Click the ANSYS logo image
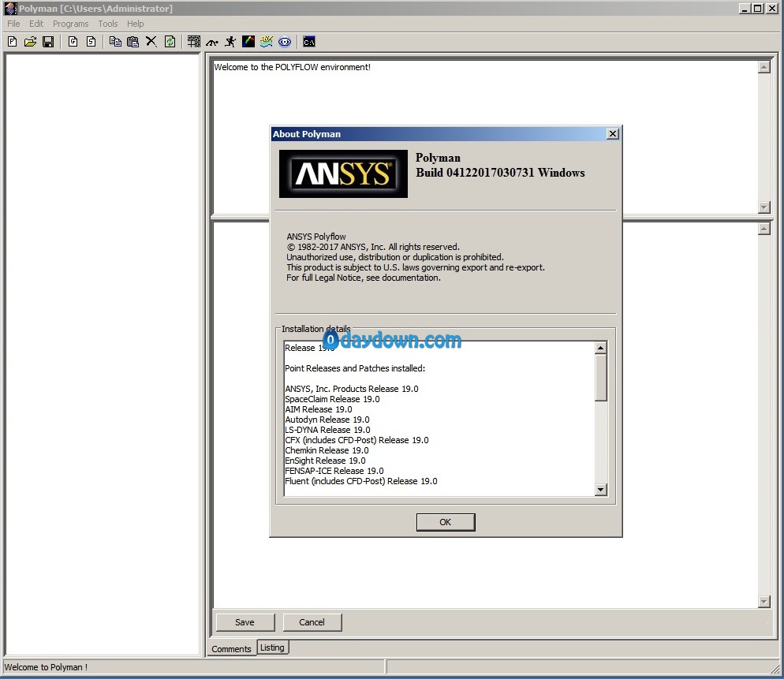784x679 pixels. [344, 173]
